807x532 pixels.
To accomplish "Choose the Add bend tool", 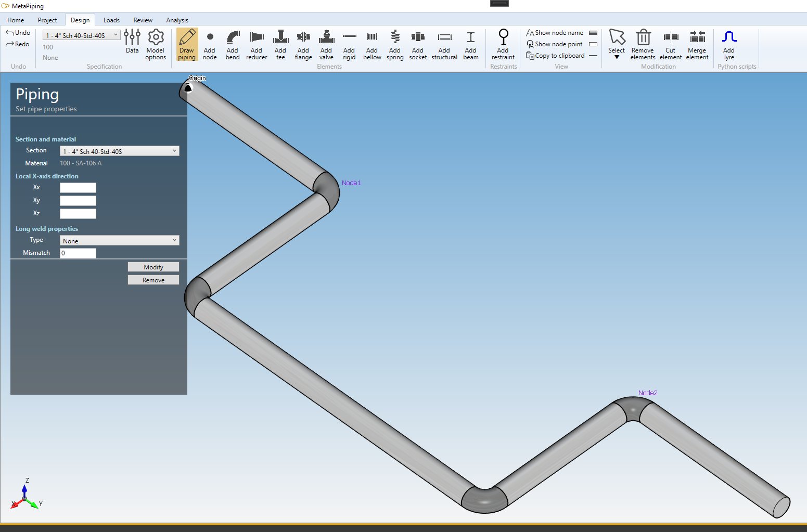I will coord(233,45).
